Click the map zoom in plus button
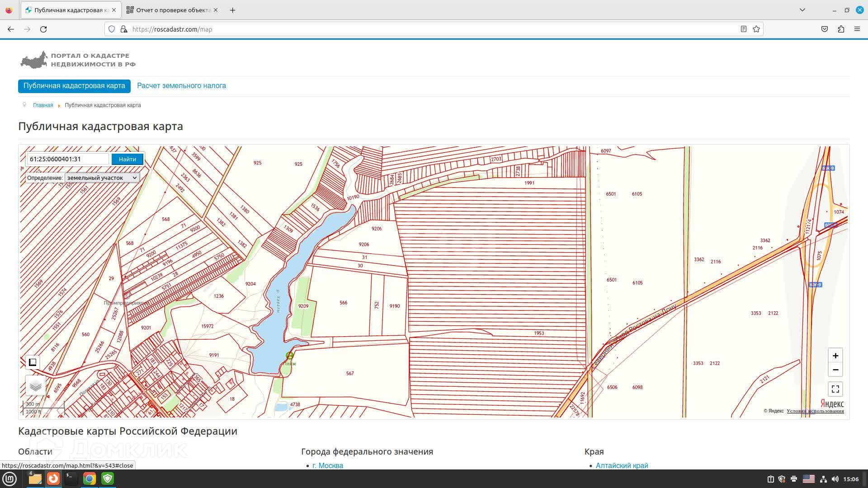This screenshot has width=868, height=488. click(835, 356)
